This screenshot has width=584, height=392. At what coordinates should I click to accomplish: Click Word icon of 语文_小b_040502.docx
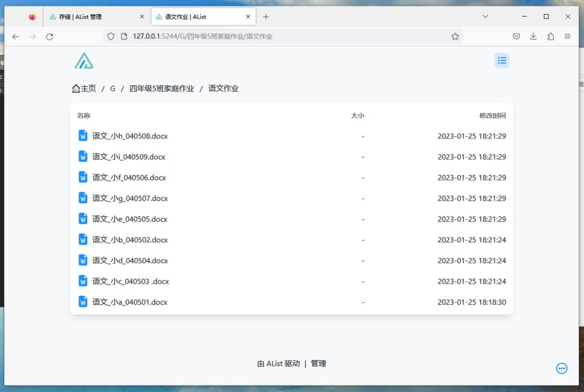[x=83, y=240]
